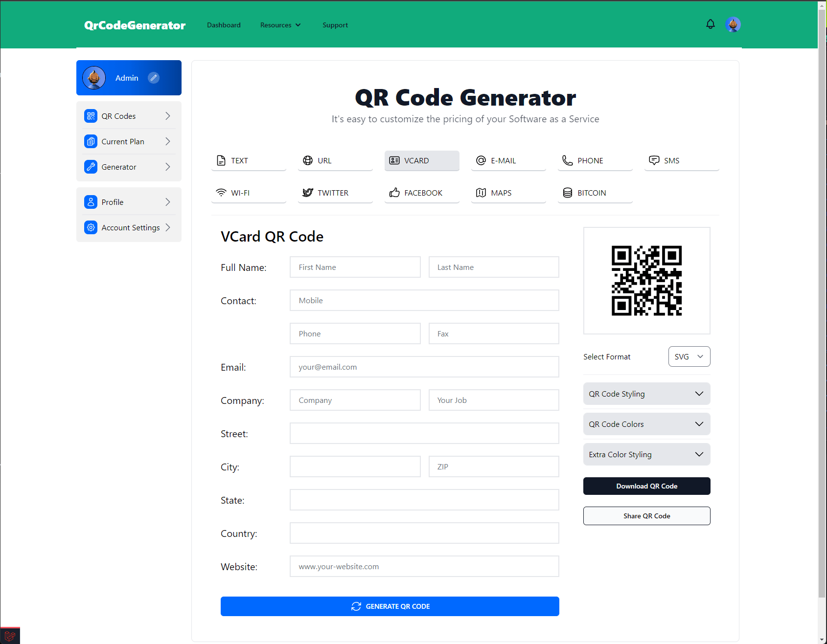Navigate to the Dashboard
The height and width of the screenshot is (644, 827).
tap(224, 25)
